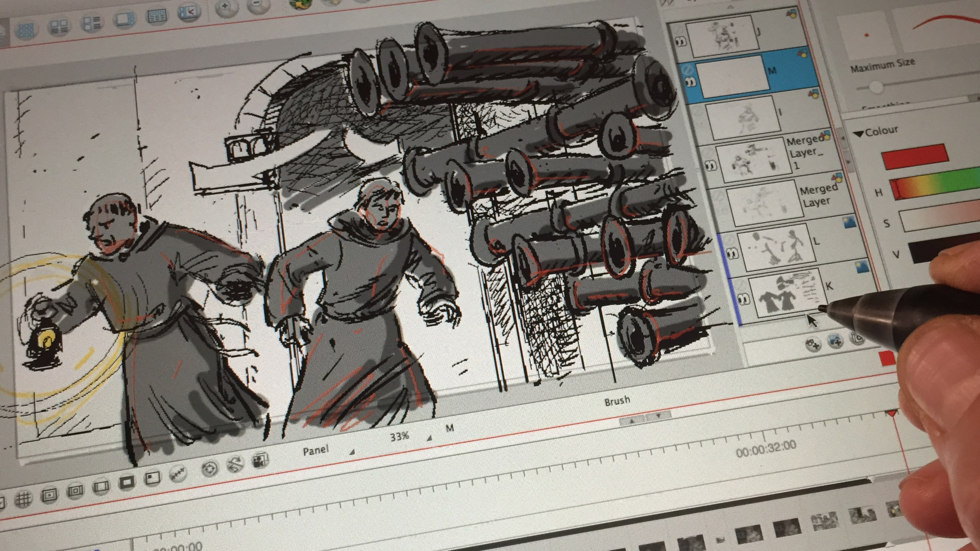Switch to the second workspace layout icon
Viewport: 980px width, 551px height.
(59, 27)
